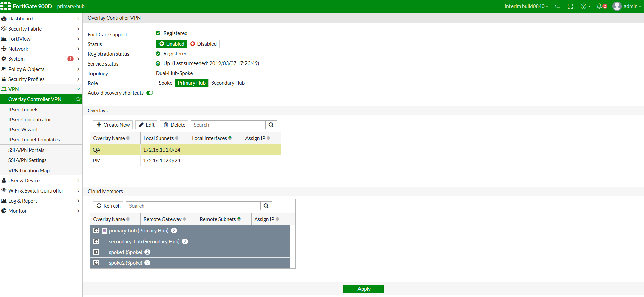644x297 pixels.
Task: Click the admin user avatar
Action: coord(617,6)
